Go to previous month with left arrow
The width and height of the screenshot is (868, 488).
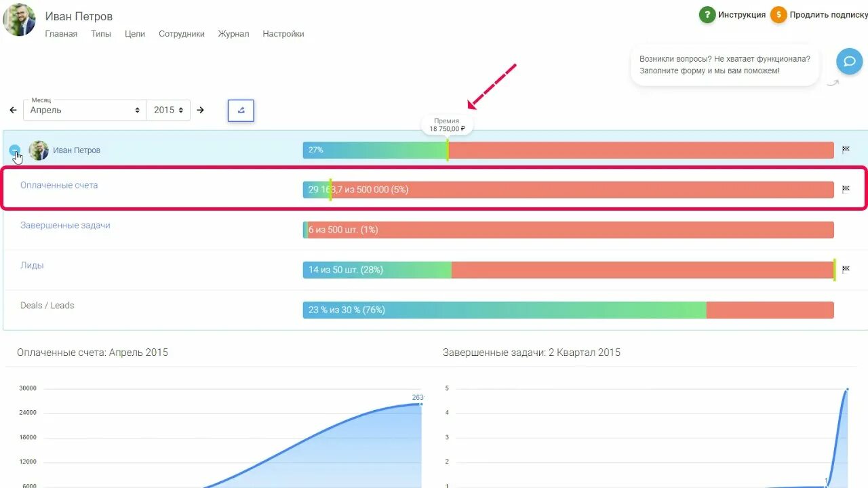click(x=13, y=110)
